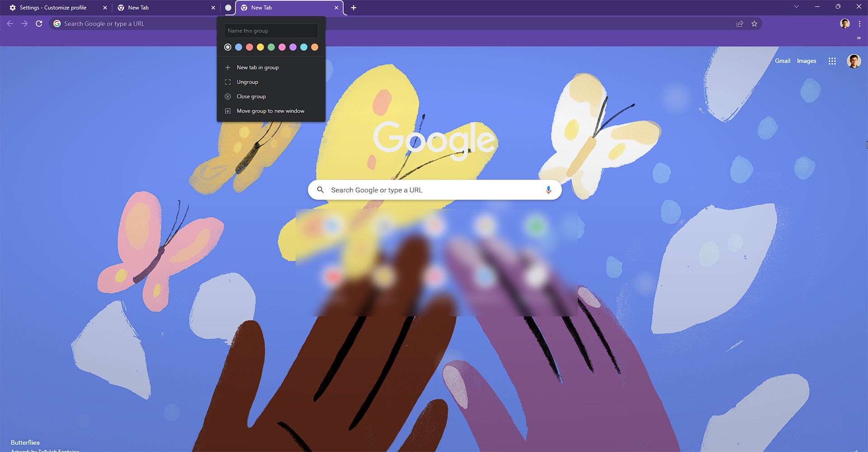The width and height of the screenshot is (868, 452).
Task: Click the new tab plus button
Action: [x=354, y=8]
